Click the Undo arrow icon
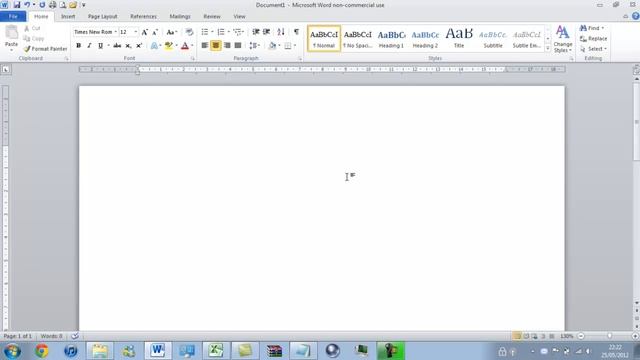The width and height of the screenshot is (640, 360). pos(27,5)
